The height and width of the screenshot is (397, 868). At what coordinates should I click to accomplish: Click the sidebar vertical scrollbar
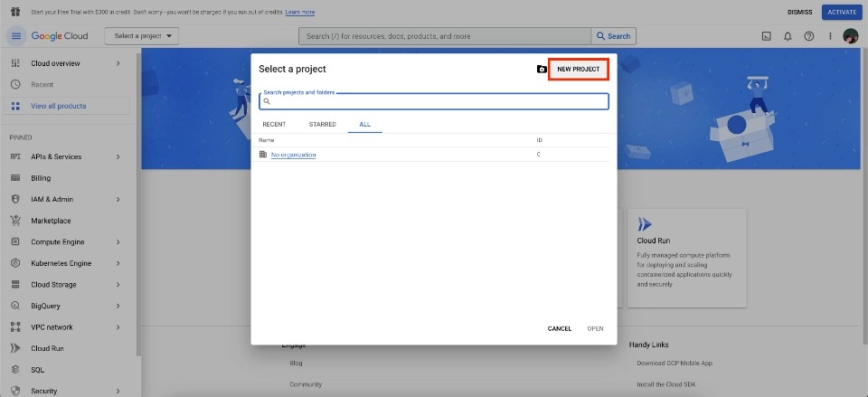tap(138, 205)
